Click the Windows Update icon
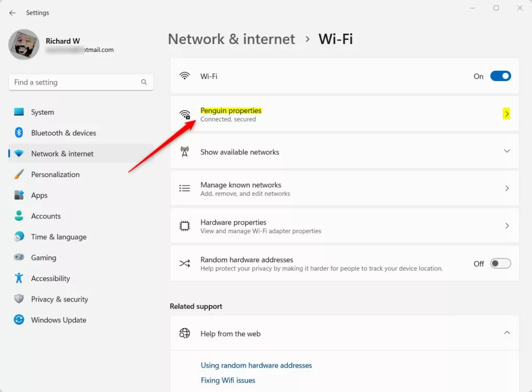The width and height of the screenshot is (532, 392). click(x=19, y=320)
